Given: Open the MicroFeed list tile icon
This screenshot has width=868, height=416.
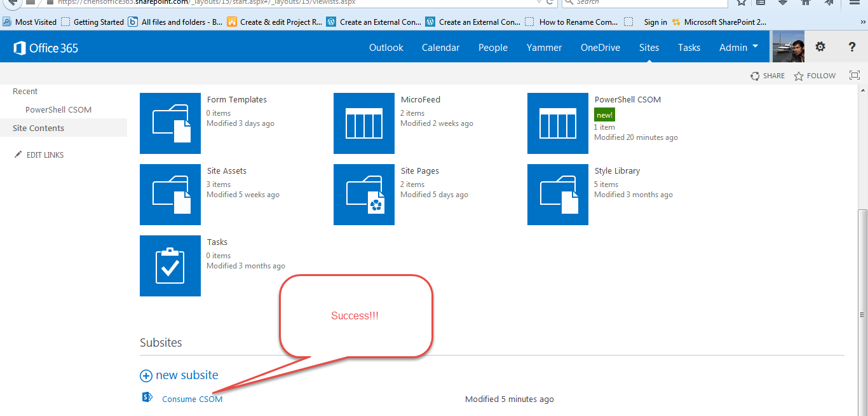Looking at the screenshot, I should coord(364,123).
